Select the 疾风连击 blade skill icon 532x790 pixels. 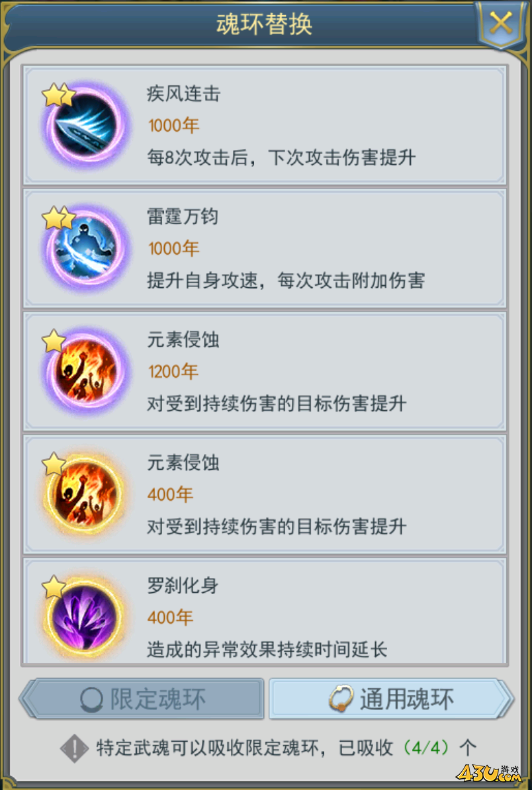(x=85, y=126)
